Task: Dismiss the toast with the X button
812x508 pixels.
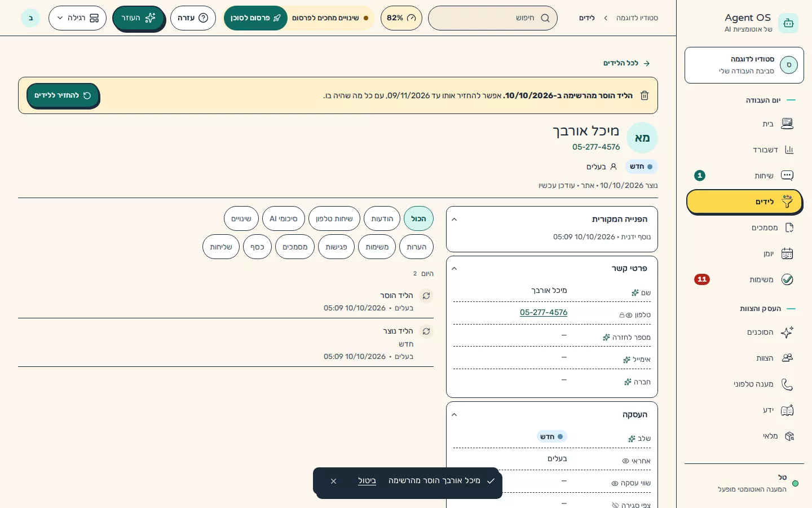Action: [333, 481]
